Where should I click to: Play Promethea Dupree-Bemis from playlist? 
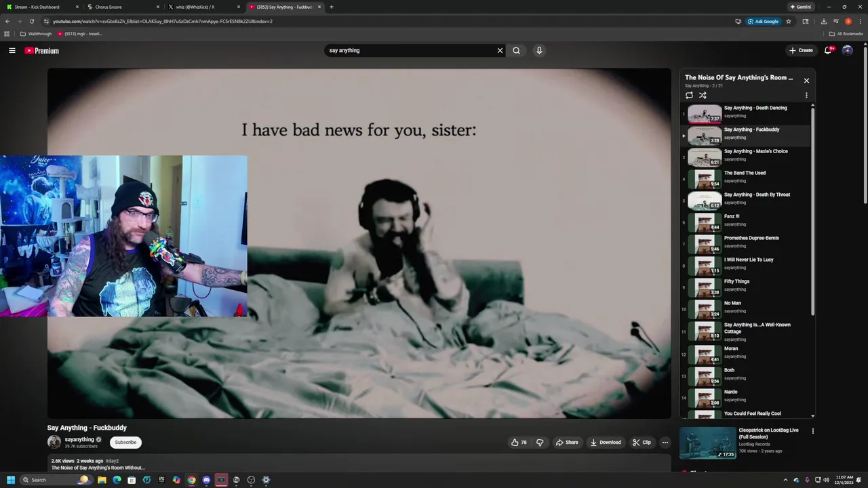coord(746,244)
